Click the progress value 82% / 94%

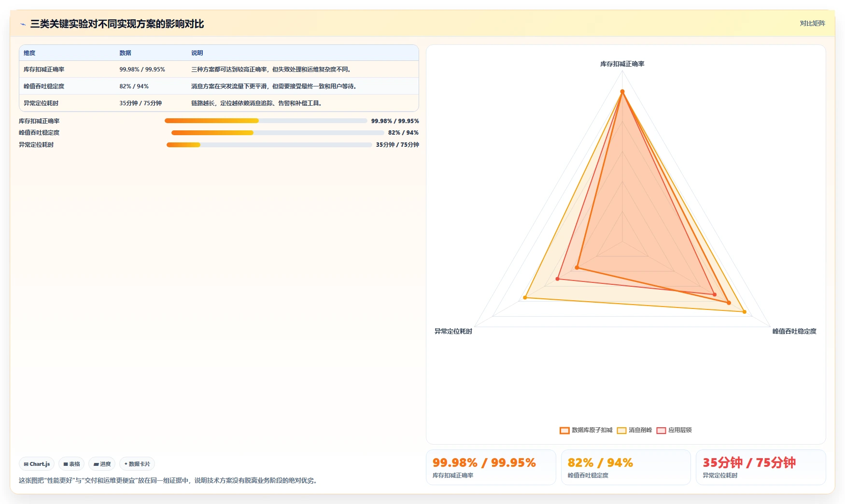tap(403, 133)
